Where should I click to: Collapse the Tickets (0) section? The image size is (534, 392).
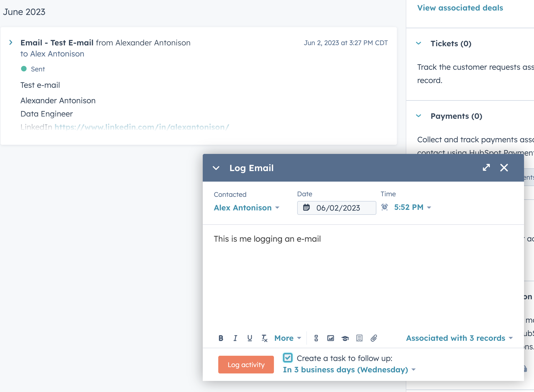tap(419, 43)
